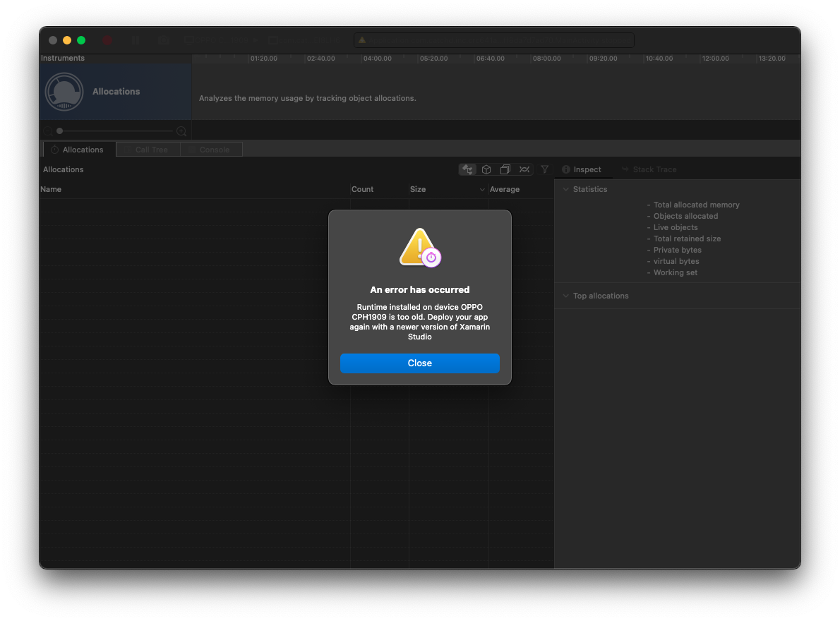Click the Working set label
Viewport: 840px width, 621px height.
click(x=675, y=272)
